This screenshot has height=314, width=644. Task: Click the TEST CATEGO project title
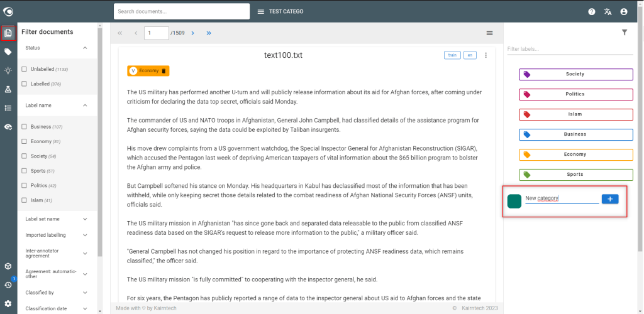tap(286, 11)
